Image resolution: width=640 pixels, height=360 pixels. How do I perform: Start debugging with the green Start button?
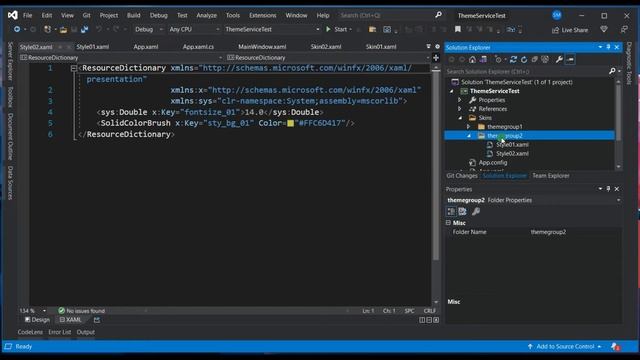coord(338,29)
